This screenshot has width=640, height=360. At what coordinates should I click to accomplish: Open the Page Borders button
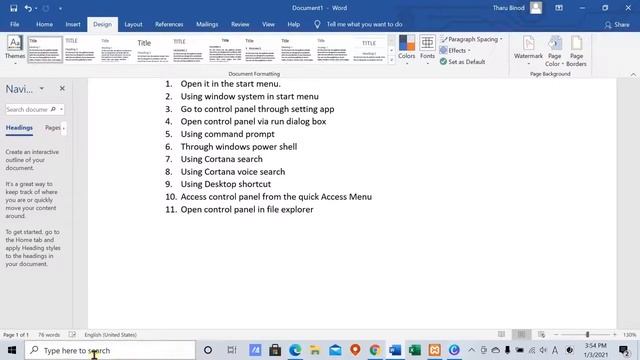tap(576, 51)
